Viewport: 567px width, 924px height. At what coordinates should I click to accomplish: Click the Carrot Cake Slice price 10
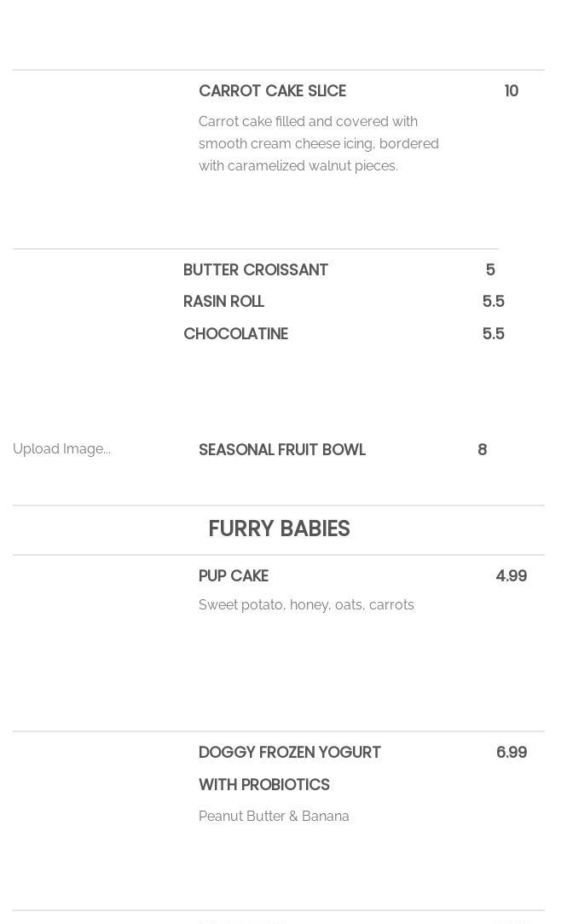click(x=511, y=91)
